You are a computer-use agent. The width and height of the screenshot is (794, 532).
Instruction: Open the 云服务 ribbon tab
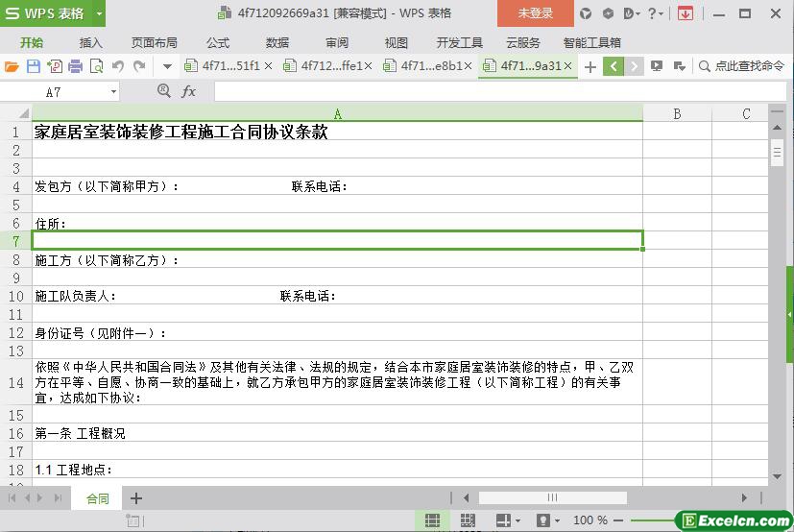coord(523,42)
